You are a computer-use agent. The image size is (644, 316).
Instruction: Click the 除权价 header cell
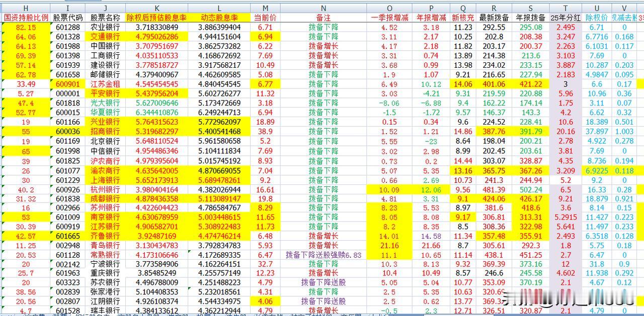(x=597, y=18)
